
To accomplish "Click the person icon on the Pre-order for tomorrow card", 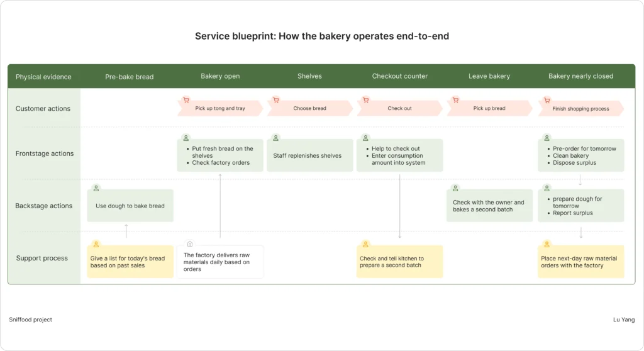I will click(x=547, y=138).
